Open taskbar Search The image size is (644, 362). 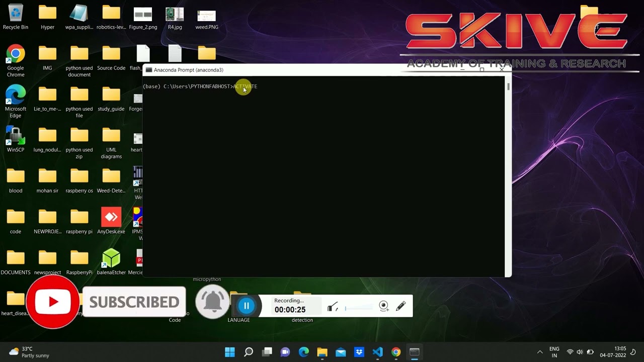[x=249, y=352]
